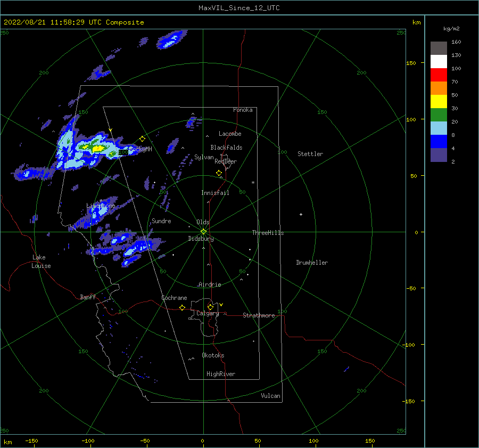Click the 2022/08/21 11:58:29 UTC Composite timestamp
This screenshot has width=479, height=448.
click(x=73, y=22)
